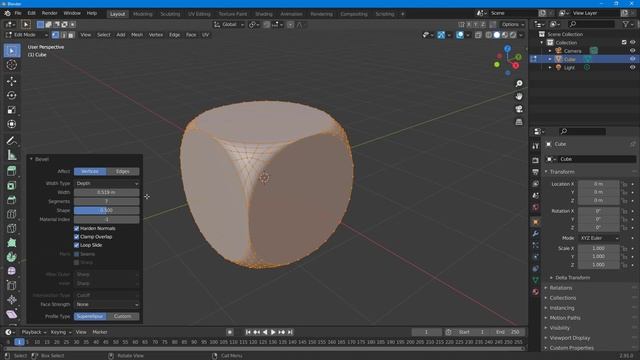Viewport: 640px width, 360px height.
Task: Open the Render menu
Action: coord(49,13)
